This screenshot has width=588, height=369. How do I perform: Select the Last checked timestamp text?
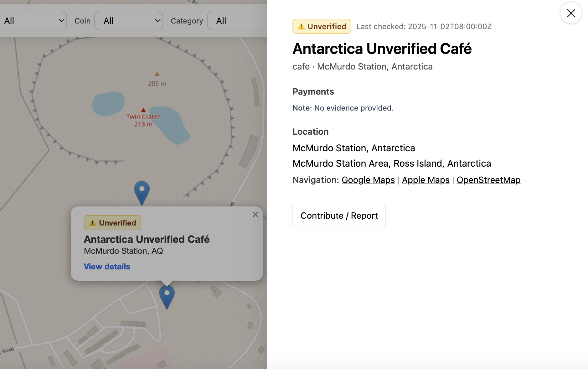[424, 27]
